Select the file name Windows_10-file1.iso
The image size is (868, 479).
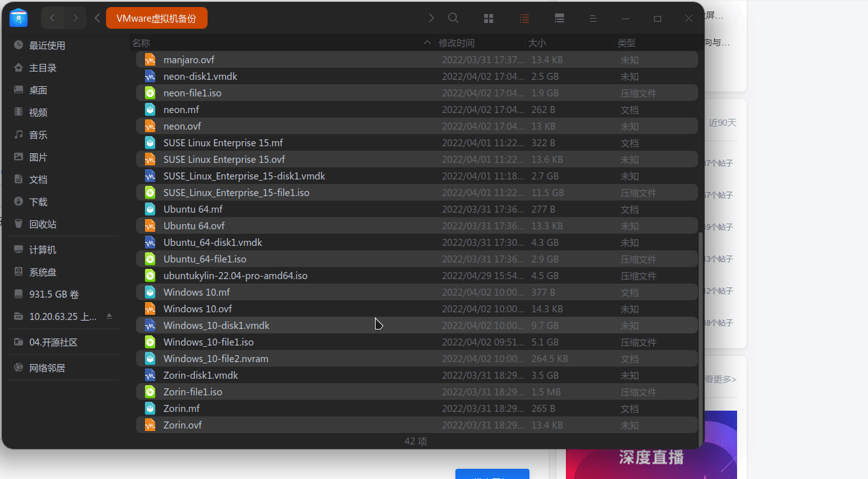pos(209,342)
